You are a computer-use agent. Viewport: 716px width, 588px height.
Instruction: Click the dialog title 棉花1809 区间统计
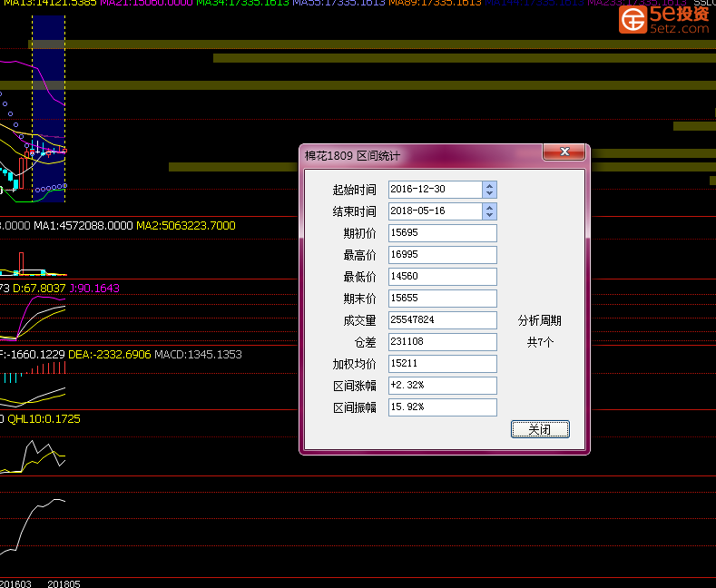pos(352,156)
